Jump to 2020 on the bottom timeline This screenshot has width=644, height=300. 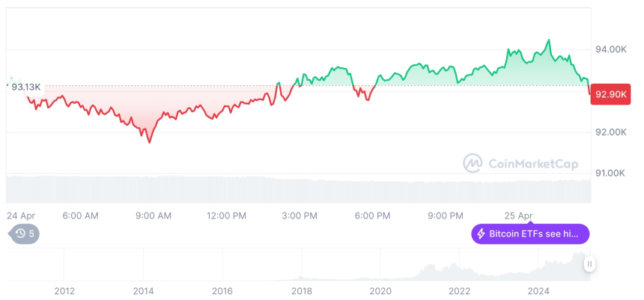(380, 291)
